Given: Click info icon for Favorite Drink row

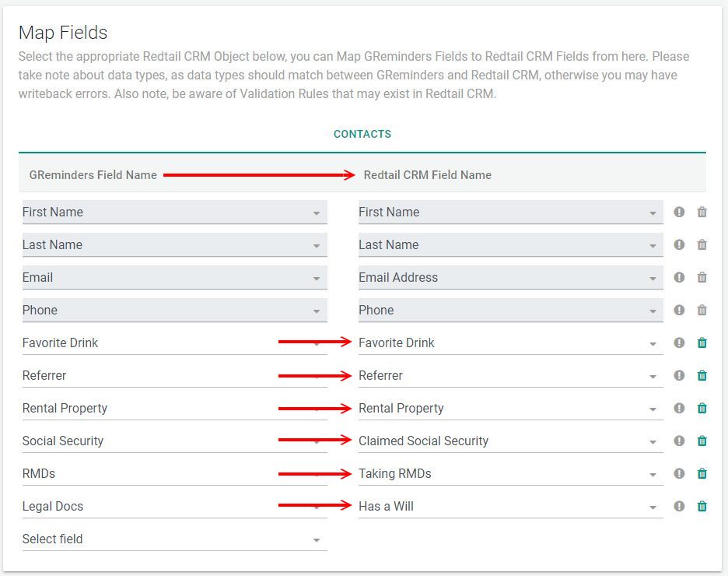Looking at the screenshot, I should pyautogui.click(x=679, y=342).
